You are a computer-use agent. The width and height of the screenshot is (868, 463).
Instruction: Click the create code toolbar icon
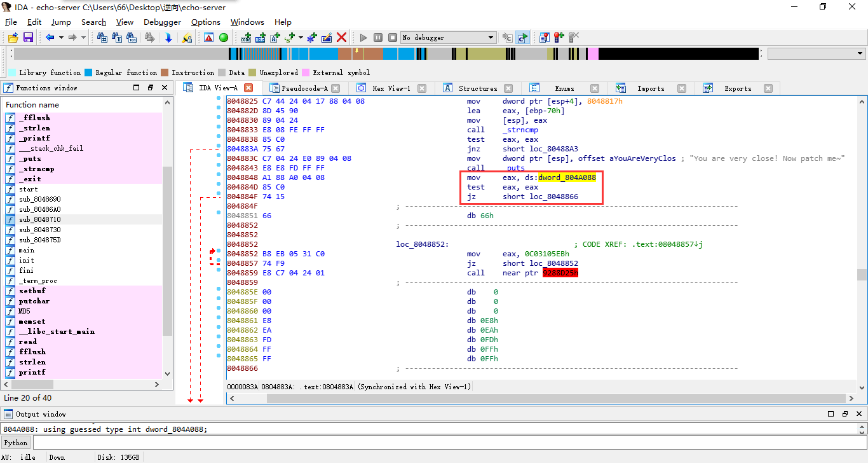(247, 38)
